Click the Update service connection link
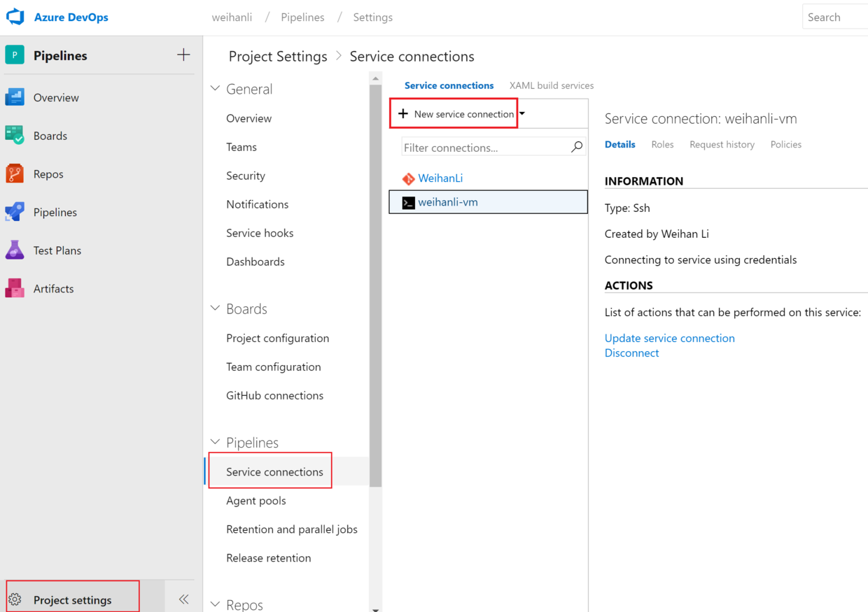 click(669, 338)
